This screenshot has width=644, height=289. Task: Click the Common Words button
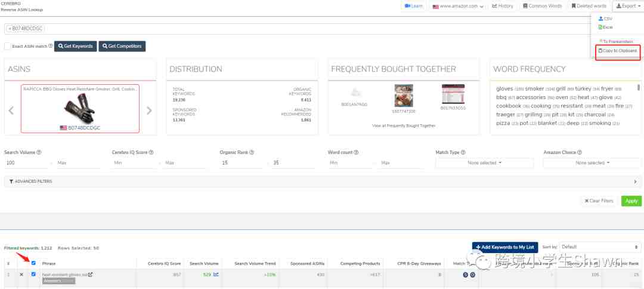click(x=542, y=6)
